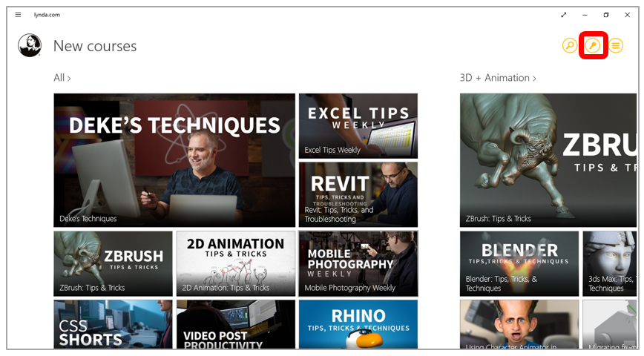Expand the 3D + Animation category
Image resolution: width=644 pixels, height=356 pixels.
pyautogui.click(x=498, y=78)
